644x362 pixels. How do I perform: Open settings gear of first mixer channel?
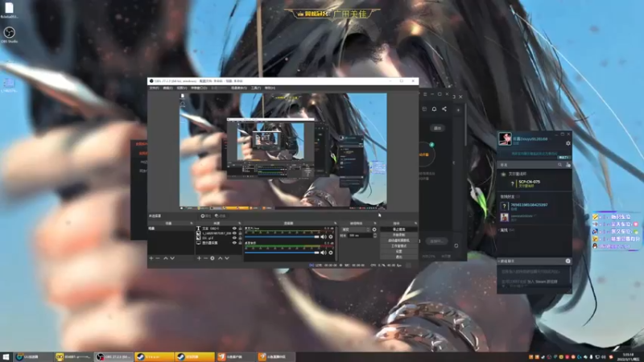click(331, 237)
